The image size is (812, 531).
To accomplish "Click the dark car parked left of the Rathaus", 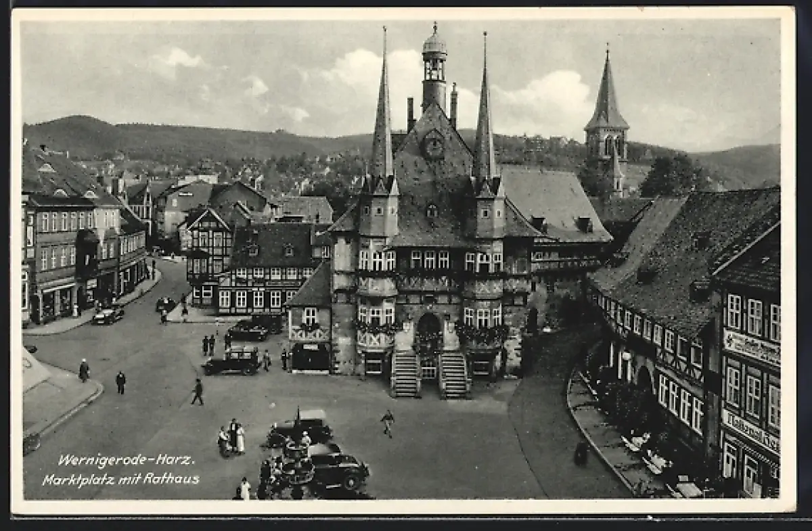I will point(232,363).
